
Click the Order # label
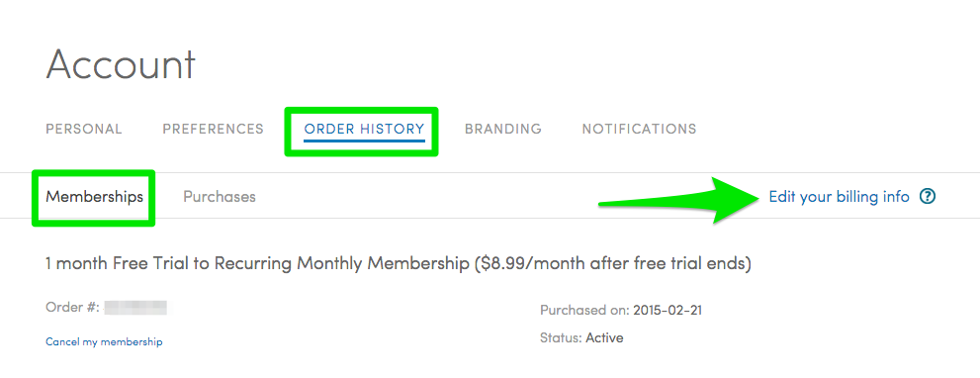point(72,308)
